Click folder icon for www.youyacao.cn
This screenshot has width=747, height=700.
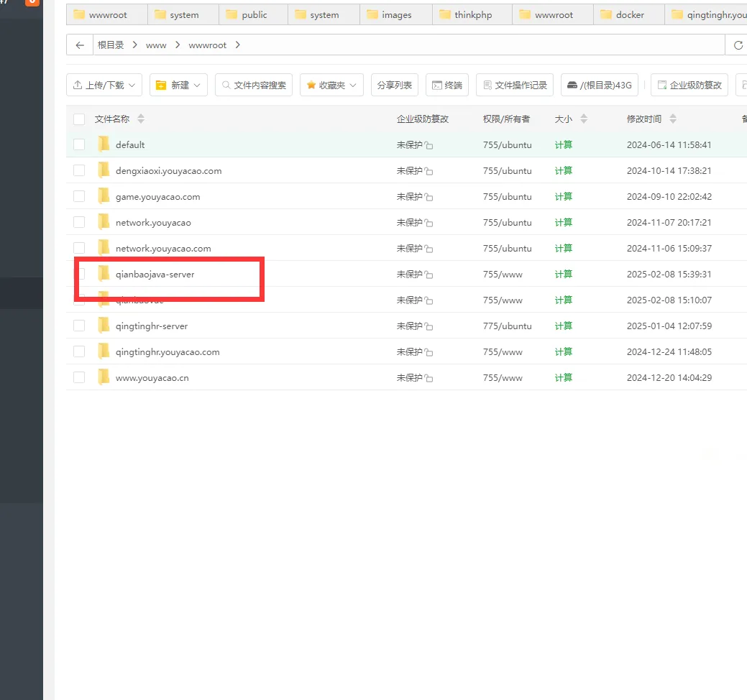(104, 377)
